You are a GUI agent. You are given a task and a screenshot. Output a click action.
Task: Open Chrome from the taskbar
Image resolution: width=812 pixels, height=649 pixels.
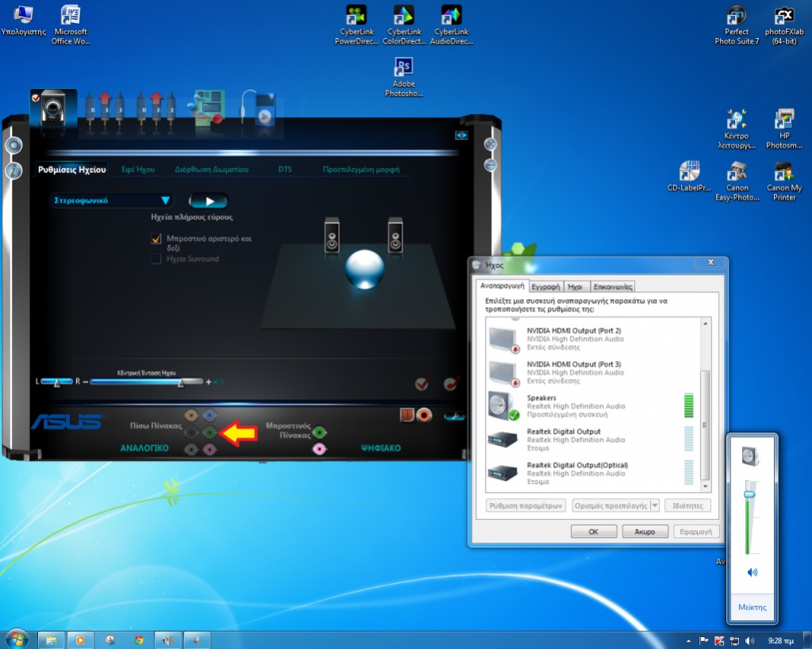click(139, 640)
